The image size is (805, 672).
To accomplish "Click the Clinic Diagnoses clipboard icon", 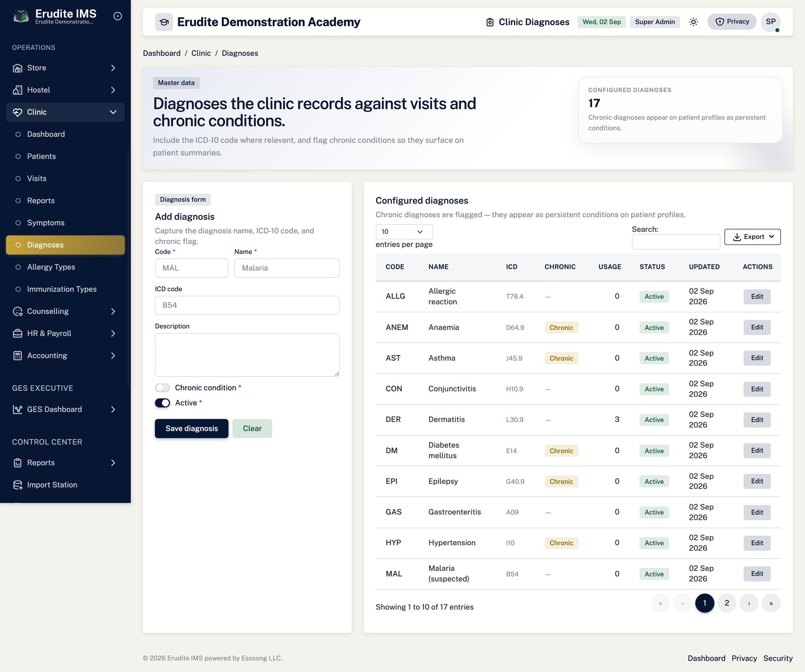I will click(x=490, y=22).
